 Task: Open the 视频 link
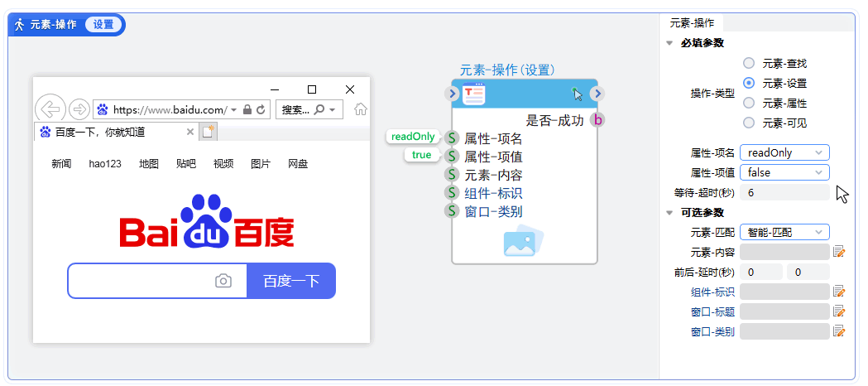tap(223, 164)
